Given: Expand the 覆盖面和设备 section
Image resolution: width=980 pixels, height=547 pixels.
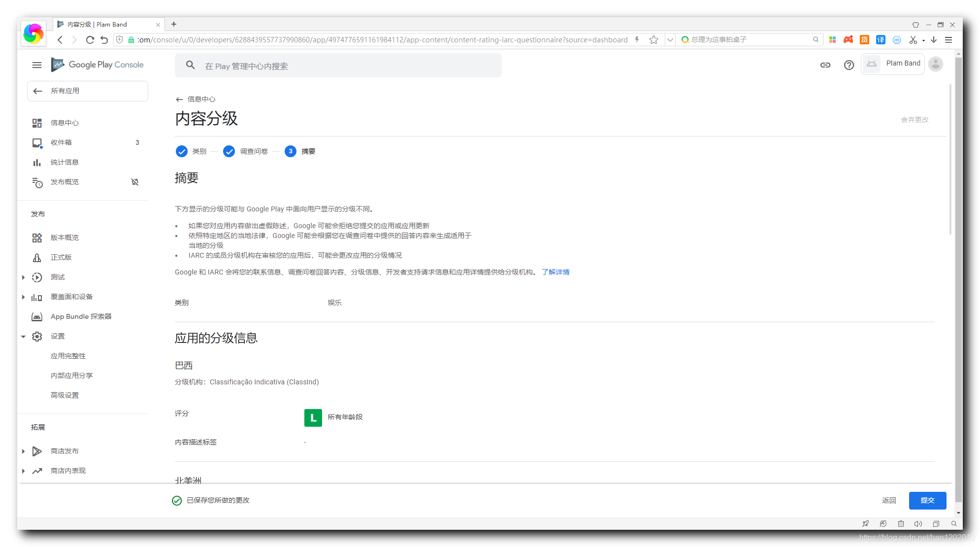Looking at the screenshot, I should tap(23, 297).
